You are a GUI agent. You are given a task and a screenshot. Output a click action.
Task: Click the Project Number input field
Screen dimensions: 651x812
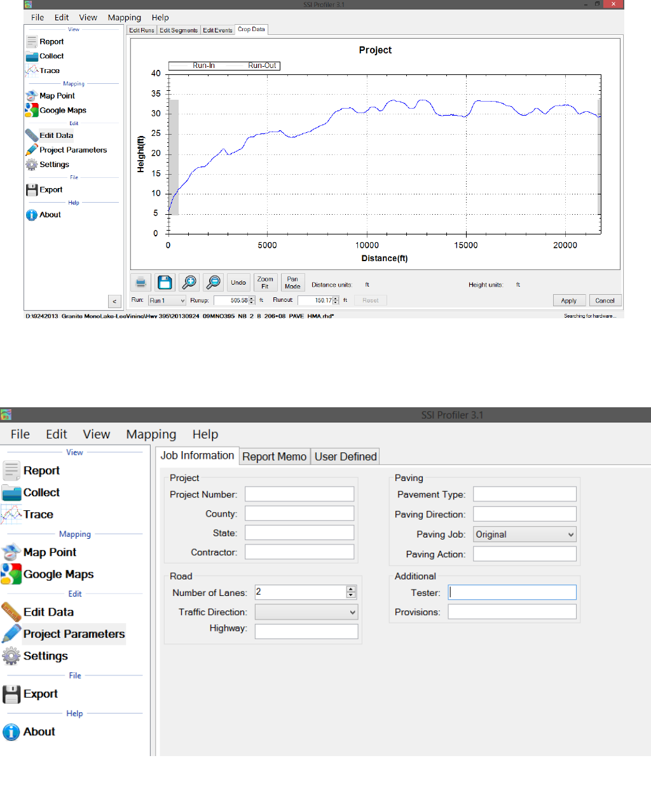coord(299,494)
